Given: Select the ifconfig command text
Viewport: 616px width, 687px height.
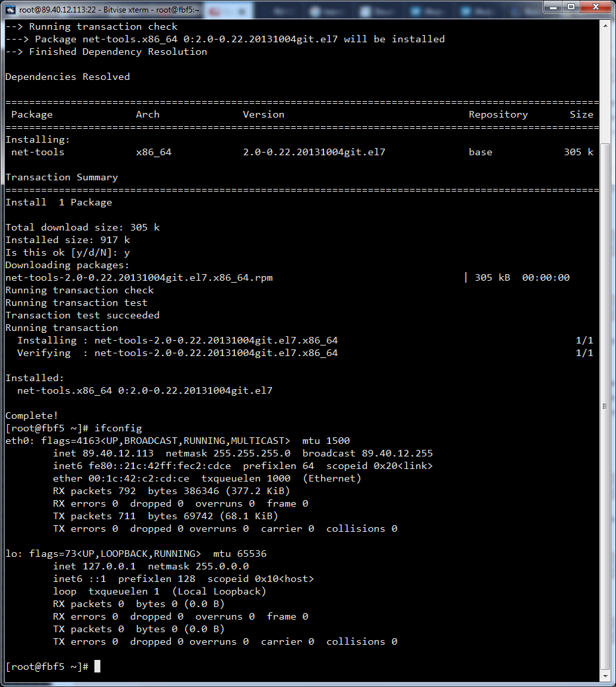Looking at the screenshot, I should [x=130, y=427].
